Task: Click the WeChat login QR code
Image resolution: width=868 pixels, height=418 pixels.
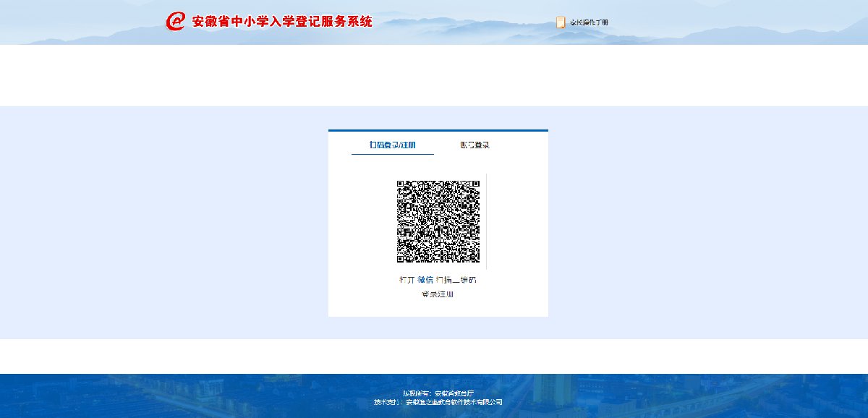Action: click(x=438, y=221)
